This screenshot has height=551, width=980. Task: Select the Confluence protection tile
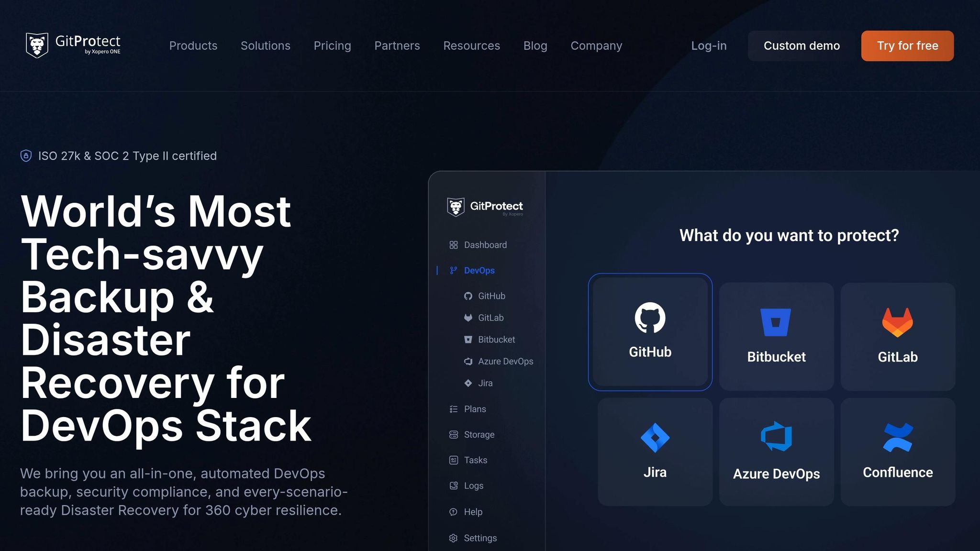tap(898, 451)
